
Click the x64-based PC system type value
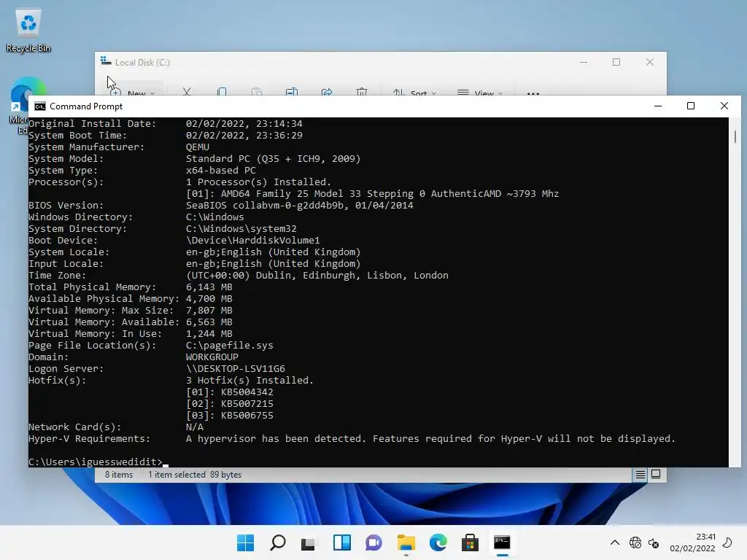[220, 171]
